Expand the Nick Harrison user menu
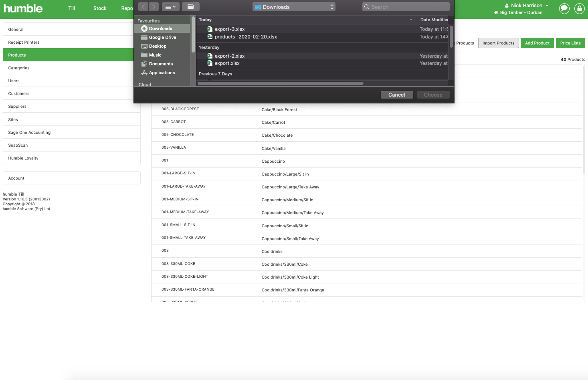 click(526, 5)
